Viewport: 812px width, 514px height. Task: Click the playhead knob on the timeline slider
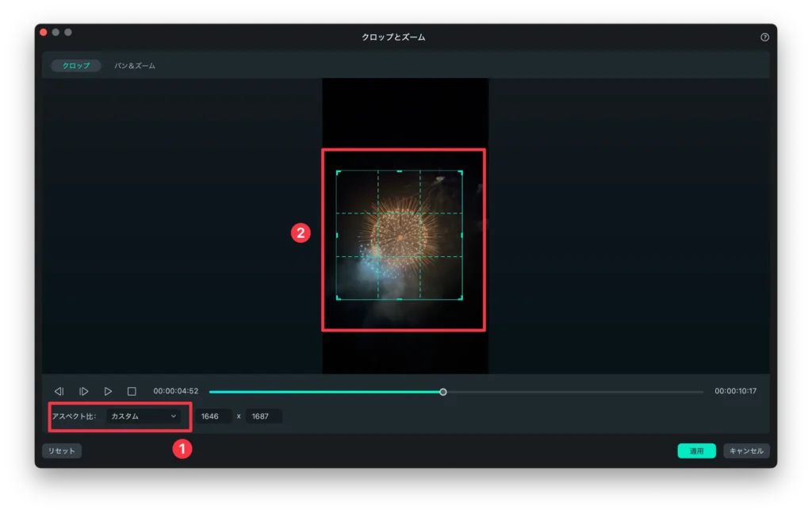tap(443, 392)
